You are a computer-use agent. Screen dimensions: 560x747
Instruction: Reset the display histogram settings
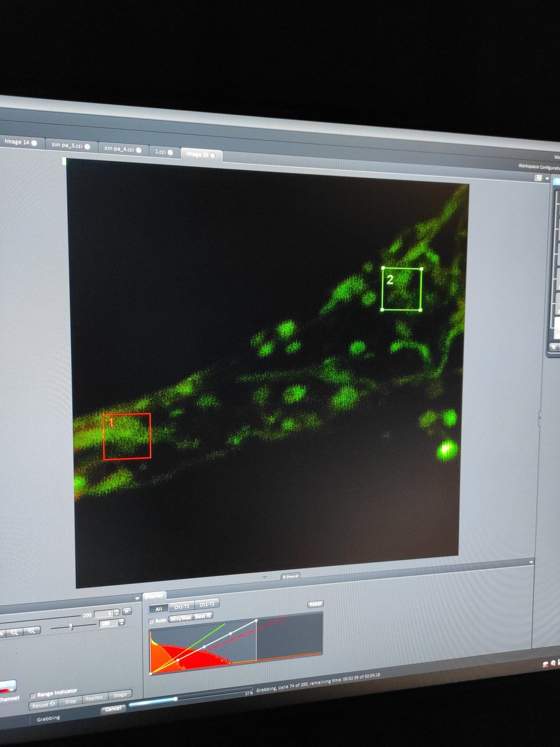point(315,604)
